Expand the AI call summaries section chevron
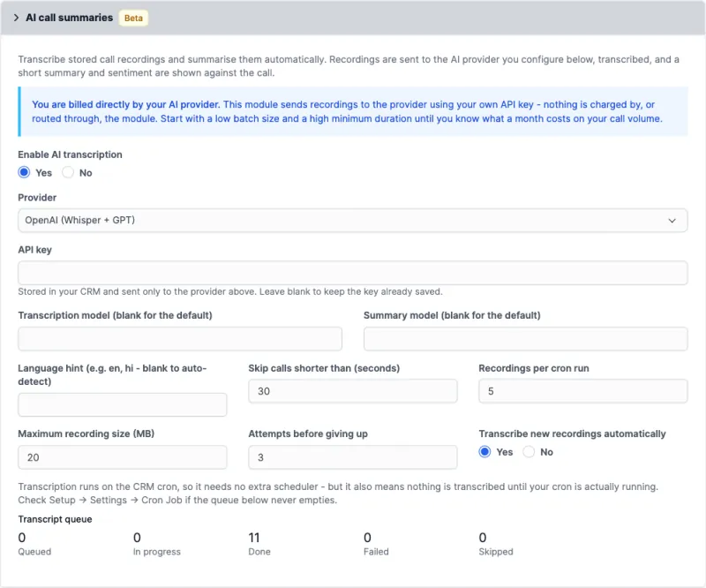This screenshot has height=588, width=706. (16, 18)
